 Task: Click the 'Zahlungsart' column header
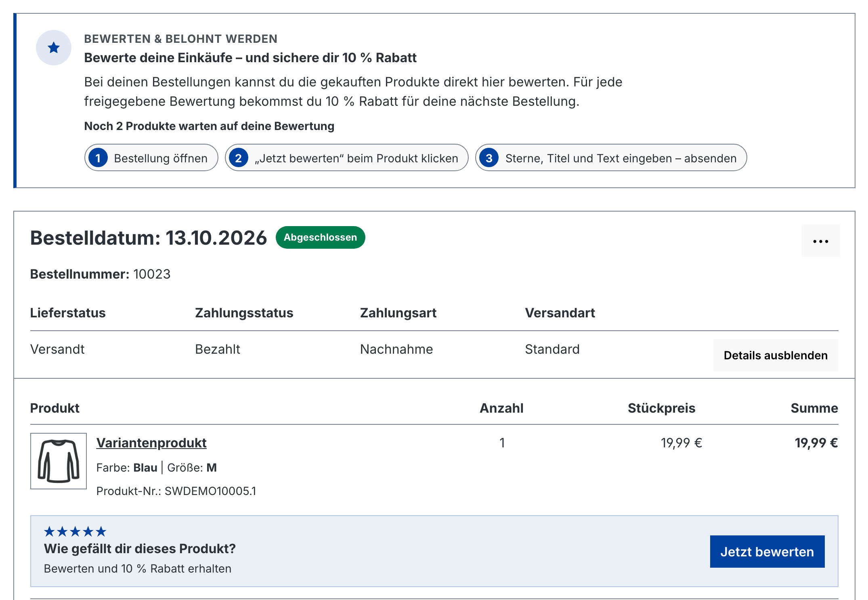point(398,313)
